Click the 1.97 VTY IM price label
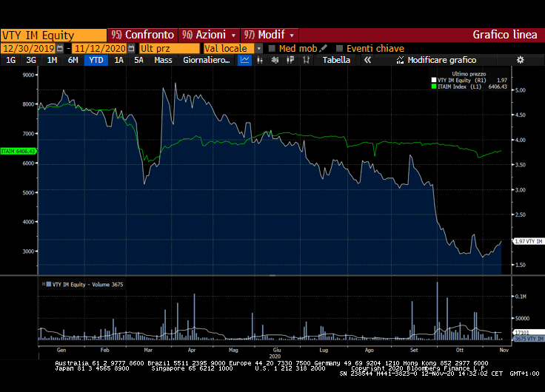This screenshot has width=545, height=392. [528, 241]
